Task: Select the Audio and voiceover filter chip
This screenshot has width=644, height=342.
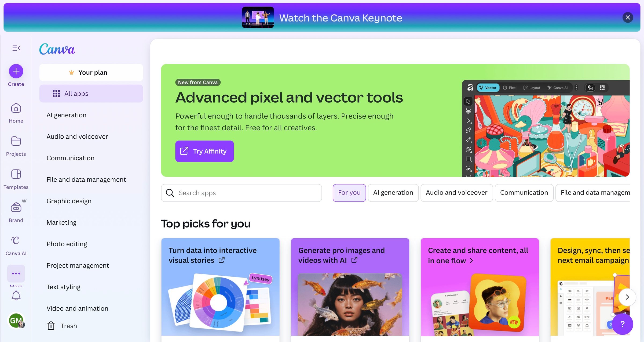Action: pyautogui.click(x=456, y=193)
